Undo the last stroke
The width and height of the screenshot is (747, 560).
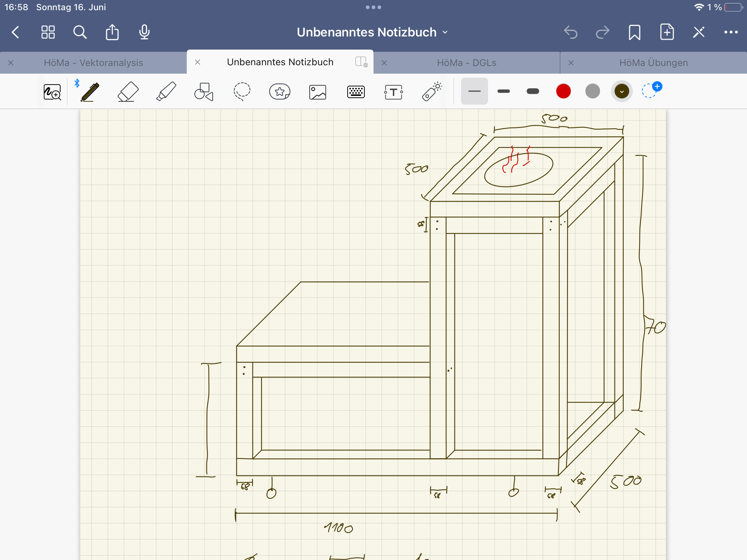coord(571,32)
